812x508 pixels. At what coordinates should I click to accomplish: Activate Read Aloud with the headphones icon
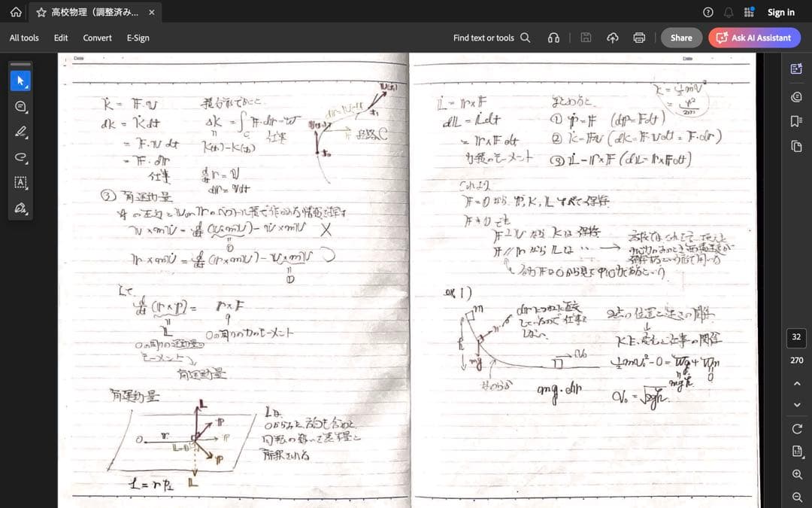pyautogui.click(x=554, y=37)
